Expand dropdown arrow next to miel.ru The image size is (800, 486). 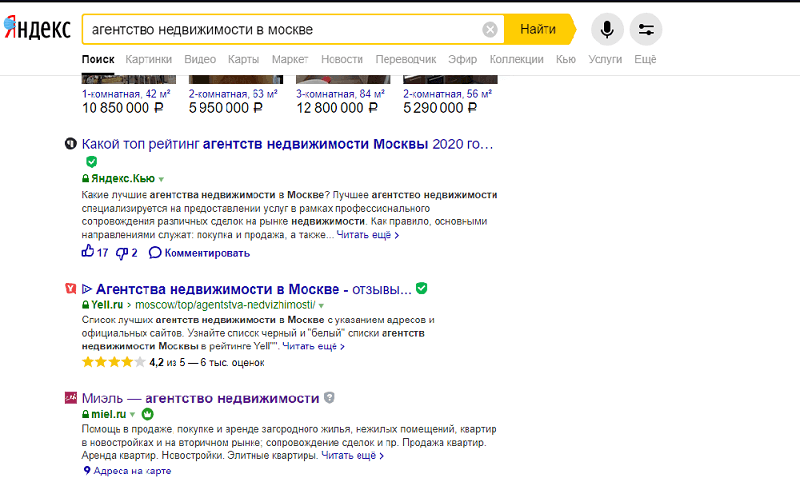(132, 415)
